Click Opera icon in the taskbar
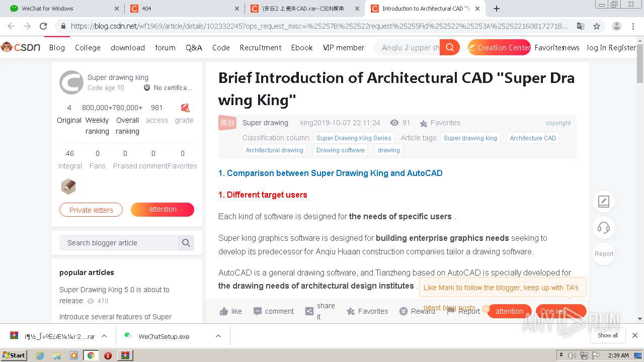The image size is (644, 362). [108, 355]
